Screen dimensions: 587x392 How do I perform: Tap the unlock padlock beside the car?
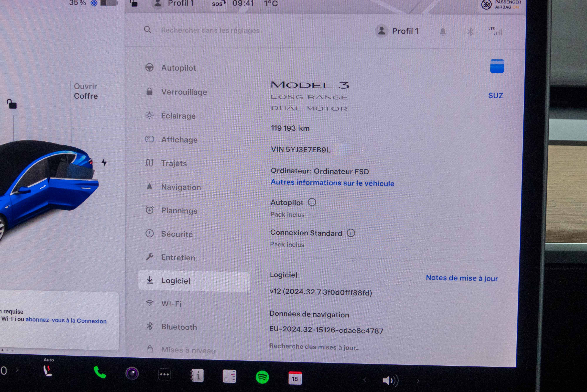pos(12,104)
